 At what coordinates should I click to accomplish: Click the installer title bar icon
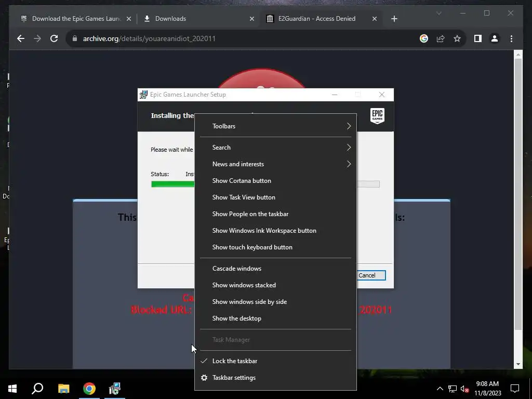(143, 95)
